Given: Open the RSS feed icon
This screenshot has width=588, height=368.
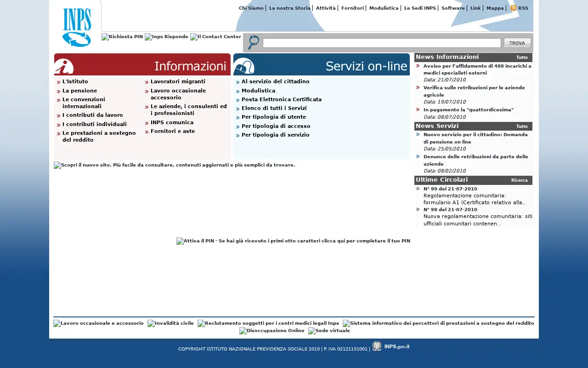Looking at the screenshot, I should (x=514, y=8).
